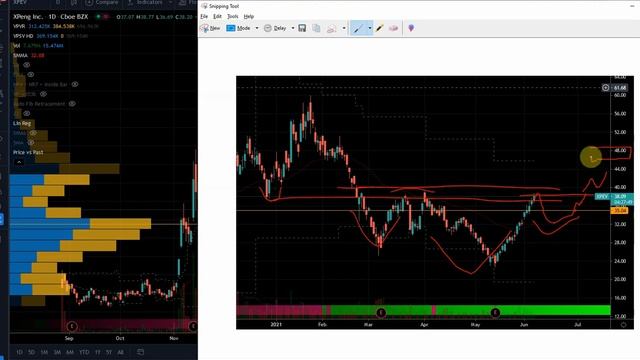The width and height of the screenshot is (640, 360).
Task: Click Compare in TradingView top toolbar
Action: coord(102,2)
